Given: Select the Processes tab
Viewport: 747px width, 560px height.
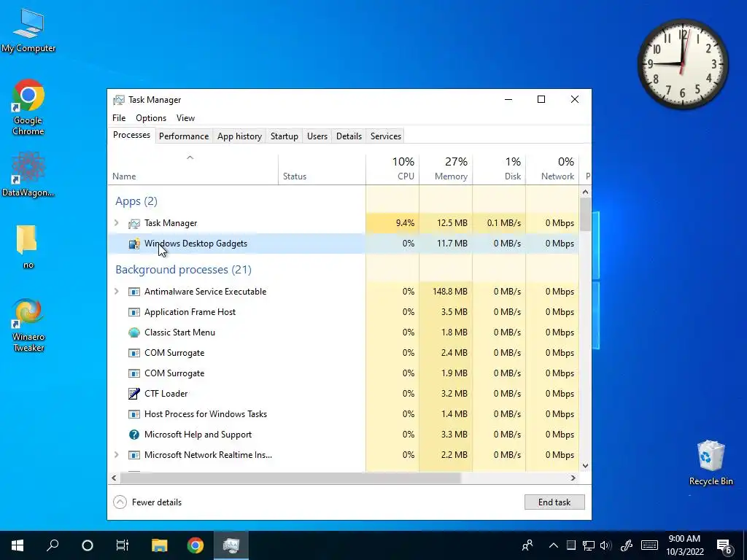Looking at the screenshot, I should [x=131, y=135].
